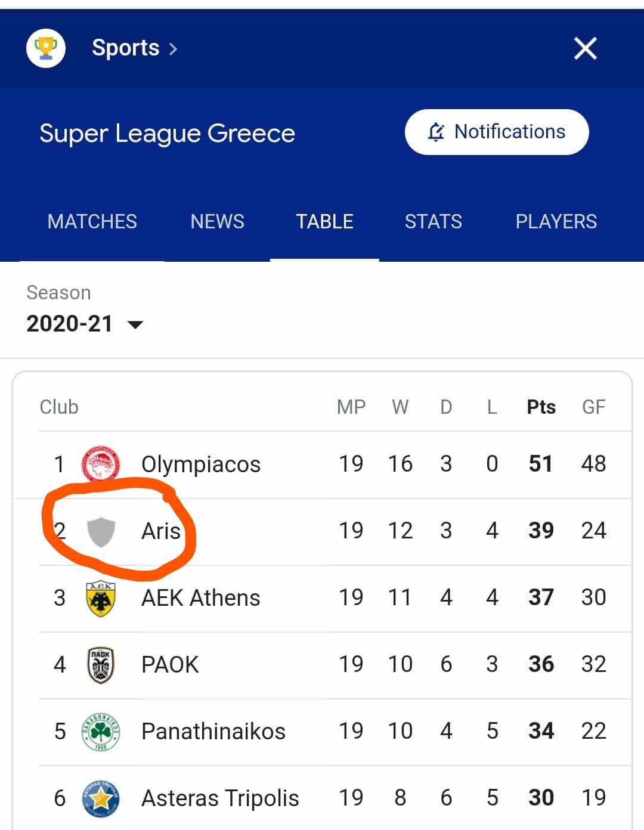The height and width of the screenshot is (830, 644).
Task: Open the Panathinaikos team link
Action: point(213,732)
